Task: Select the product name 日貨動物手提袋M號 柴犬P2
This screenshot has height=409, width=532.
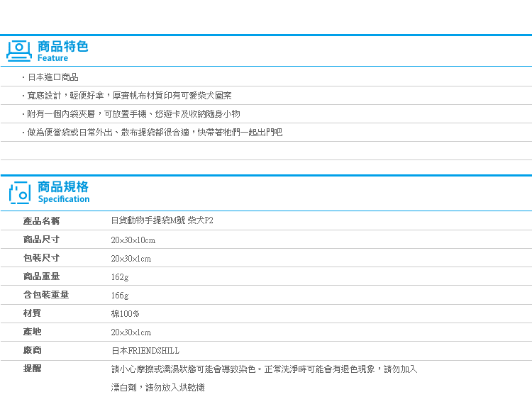Action: 162,220
